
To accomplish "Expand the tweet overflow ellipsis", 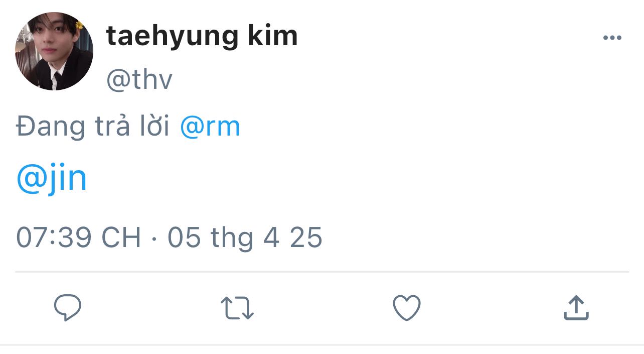I will 612,38.
